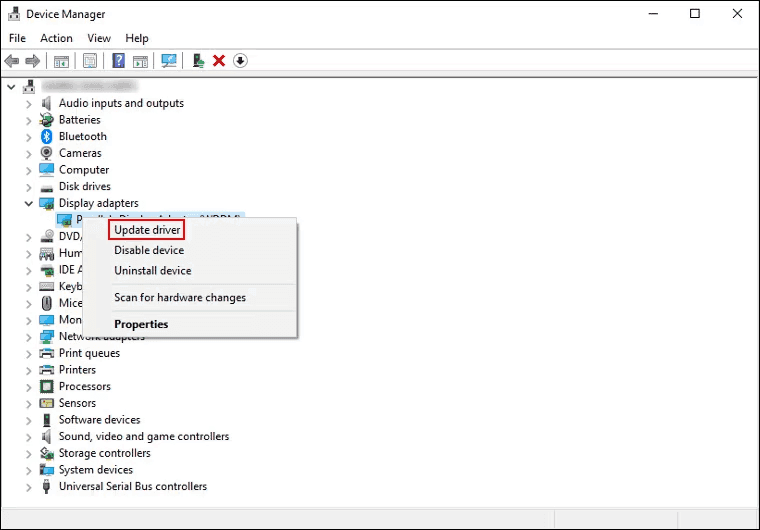Click the root computer node icon
This screenshot has width=760, height=530.
pyautogui.click(x=30, y=87)
